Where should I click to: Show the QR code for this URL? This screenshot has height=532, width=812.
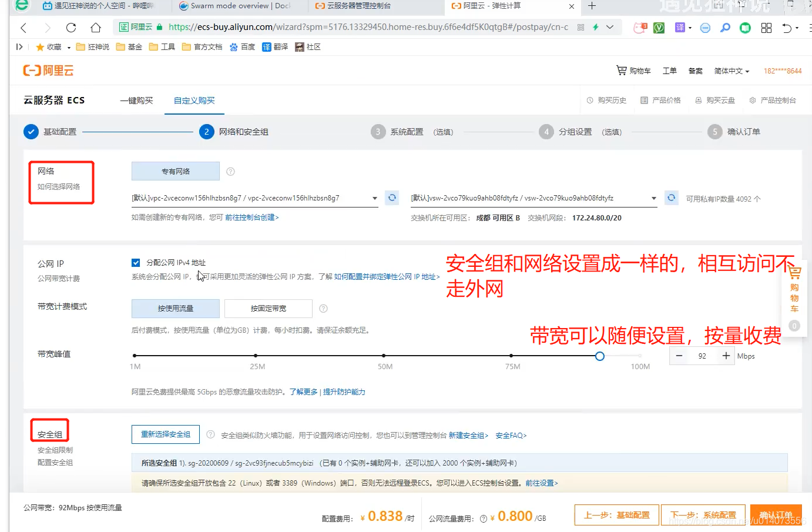point(581,28)
